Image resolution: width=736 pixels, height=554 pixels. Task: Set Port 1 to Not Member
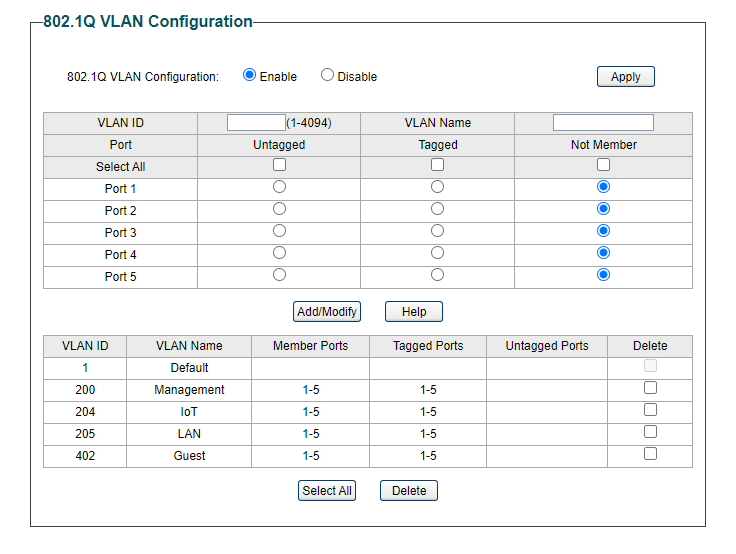603,187
